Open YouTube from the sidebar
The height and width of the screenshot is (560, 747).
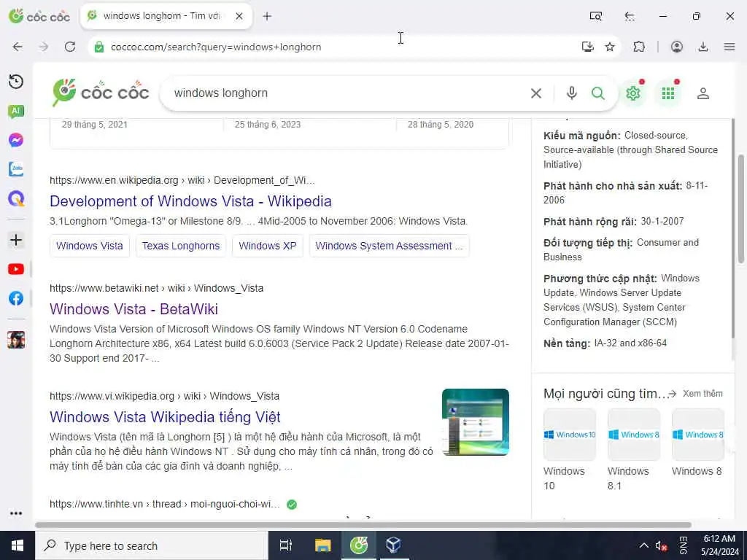[16, 269]
